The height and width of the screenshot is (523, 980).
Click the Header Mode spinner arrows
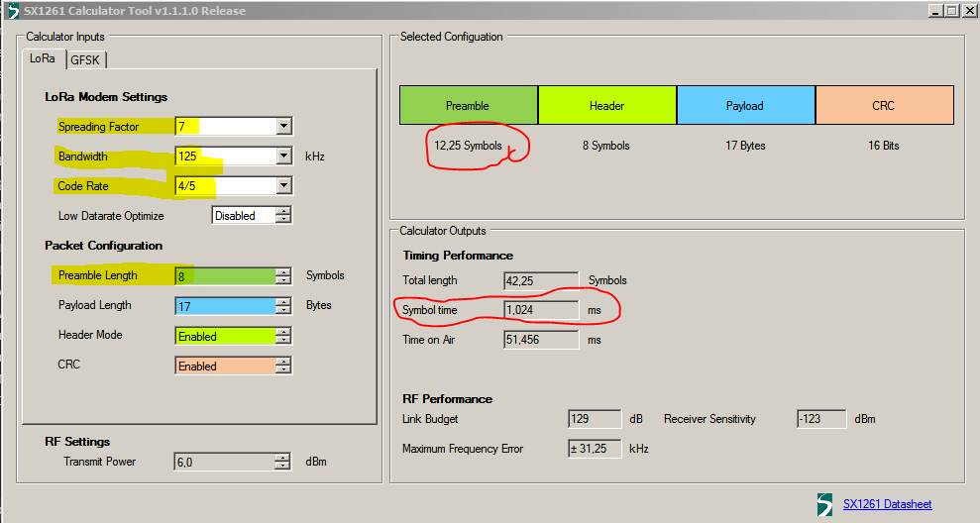pos(283,336)
